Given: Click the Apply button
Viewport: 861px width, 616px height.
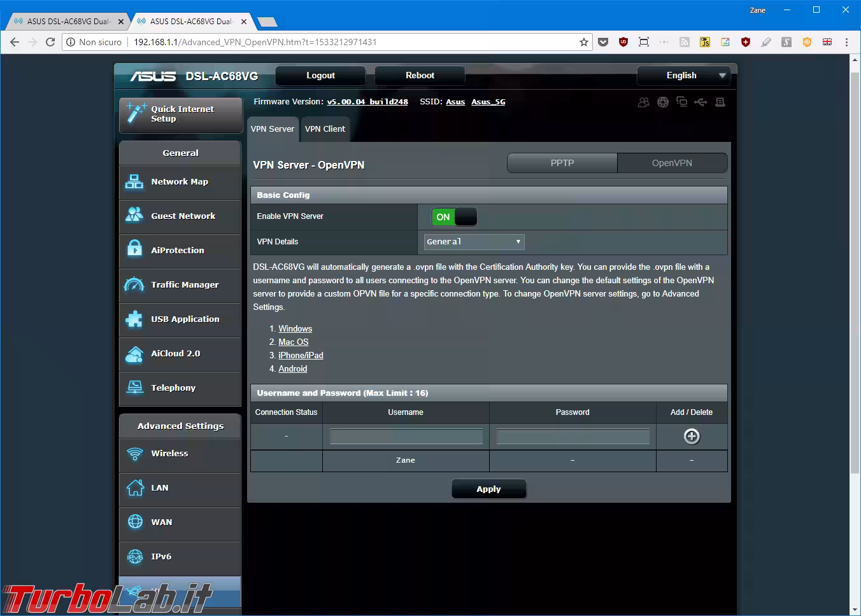Looking at the screenshot, I should (x=488, y=489).
